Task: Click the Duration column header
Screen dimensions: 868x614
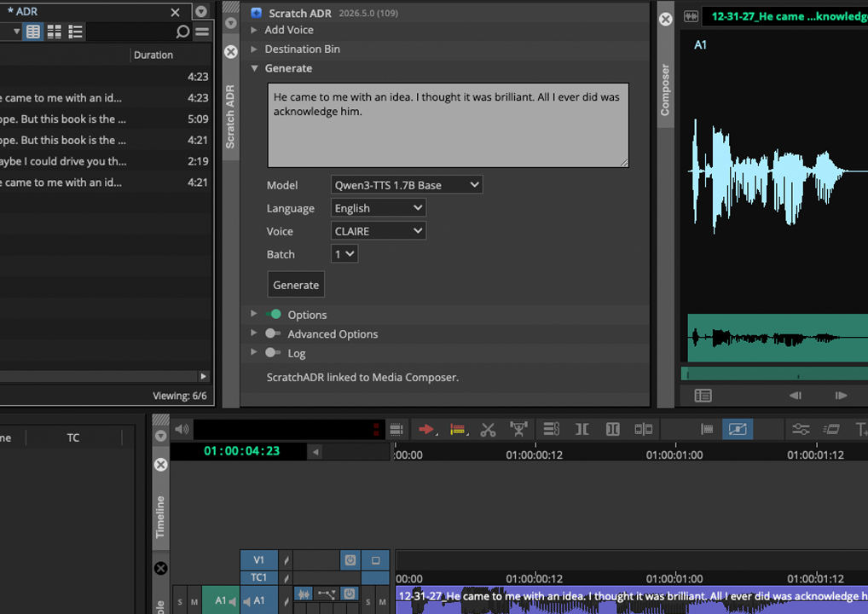Action: pos(153,55)
